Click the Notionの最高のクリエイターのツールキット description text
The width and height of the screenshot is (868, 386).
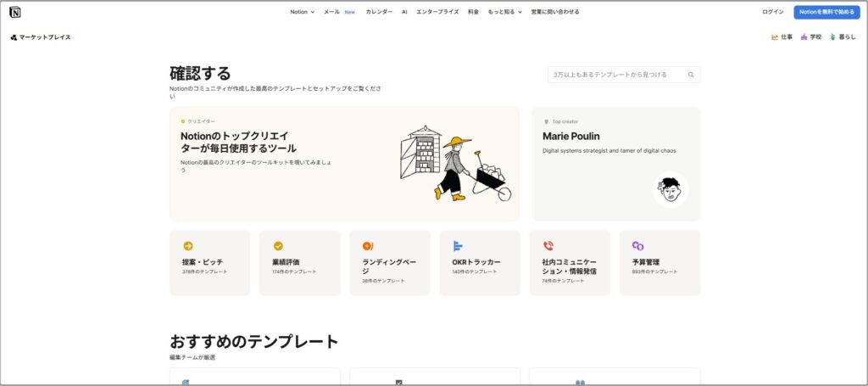coord(257,166)
